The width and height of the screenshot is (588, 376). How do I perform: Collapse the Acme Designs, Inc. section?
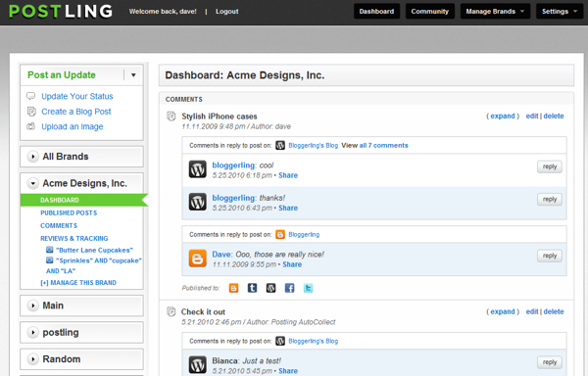tap(33, 183)
